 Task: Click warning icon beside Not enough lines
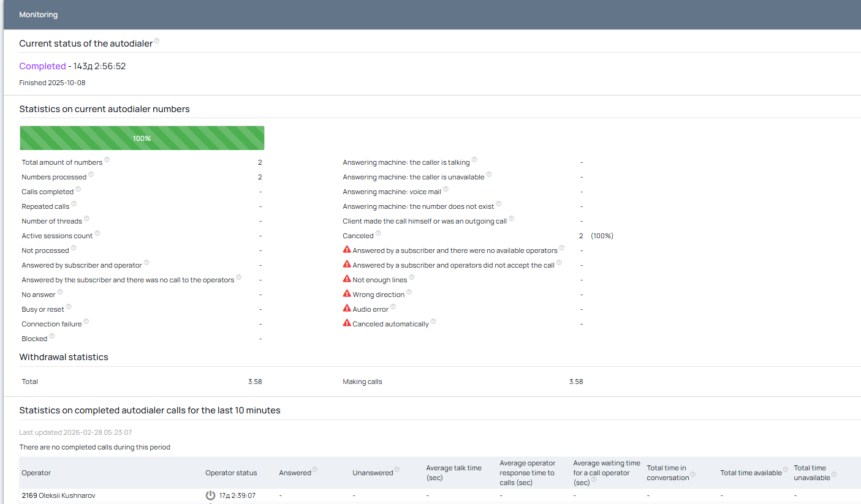(x=347, y=279)
